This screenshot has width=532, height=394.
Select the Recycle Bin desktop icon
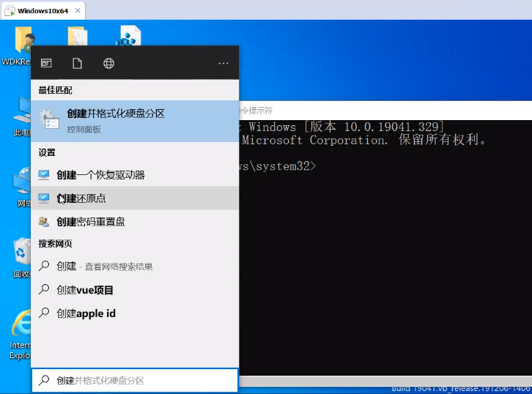click(x=22, y=258)
